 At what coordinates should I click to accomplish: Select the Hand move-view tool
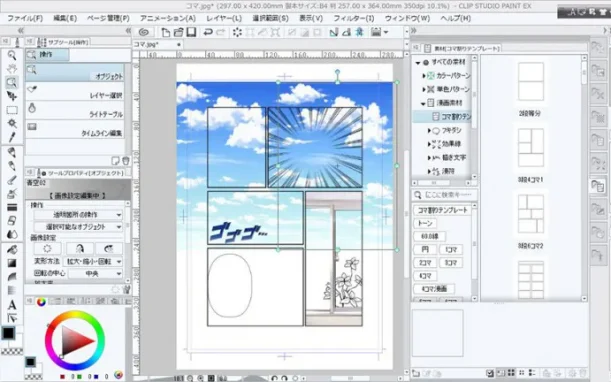[12, 69]
